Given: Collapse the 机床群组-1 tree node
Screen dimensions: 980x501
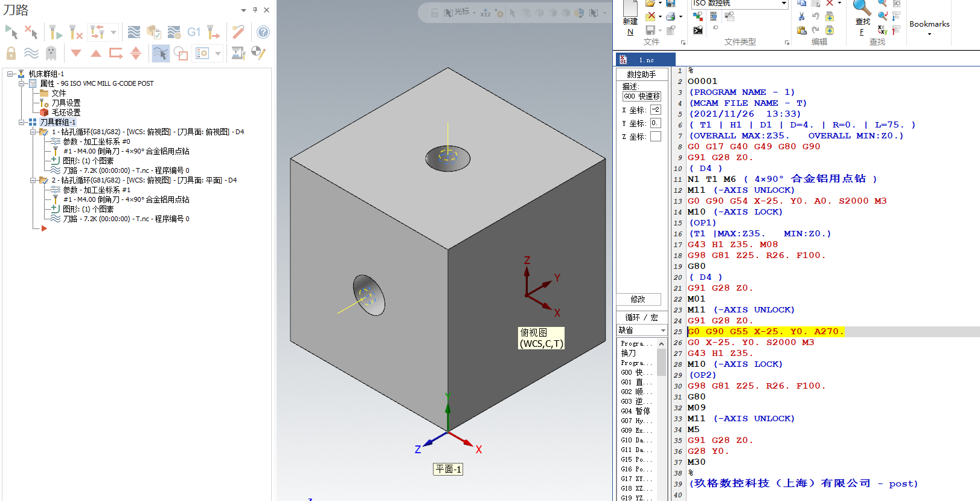Looking at the screenshot, I should tap(10, 74).
